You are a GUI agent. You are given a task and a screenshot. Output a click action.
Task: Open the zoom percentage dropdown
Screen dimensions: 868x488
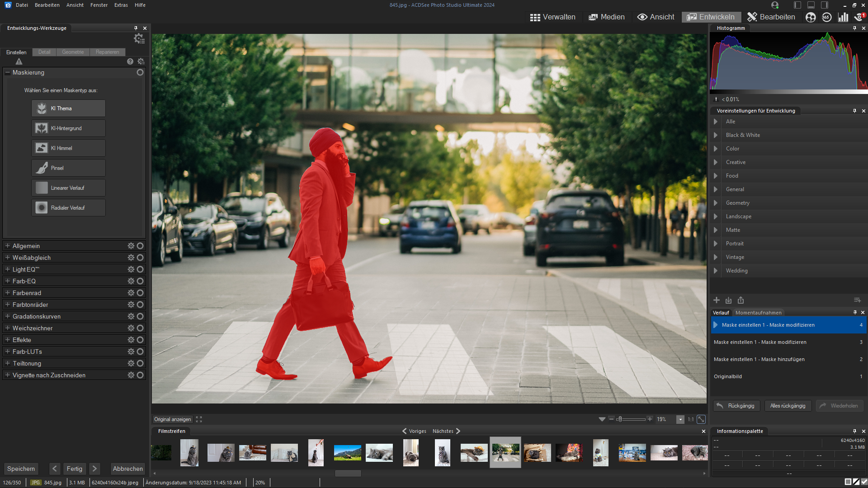(680, 419)
